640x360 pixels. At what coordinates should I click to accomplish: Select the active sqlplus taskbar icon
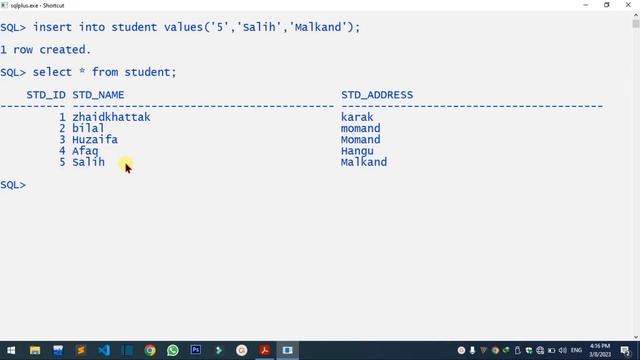287,350
